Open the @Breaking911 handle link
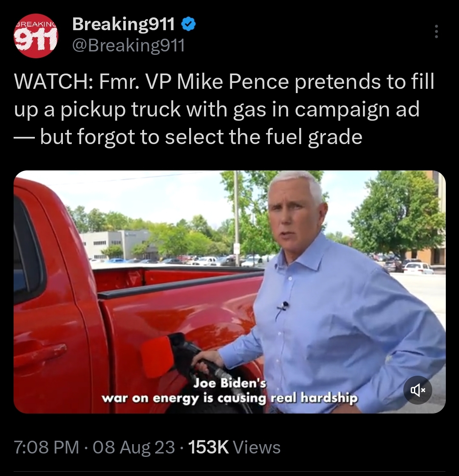This screenshot has width=459, height=476. click(128, 46)
